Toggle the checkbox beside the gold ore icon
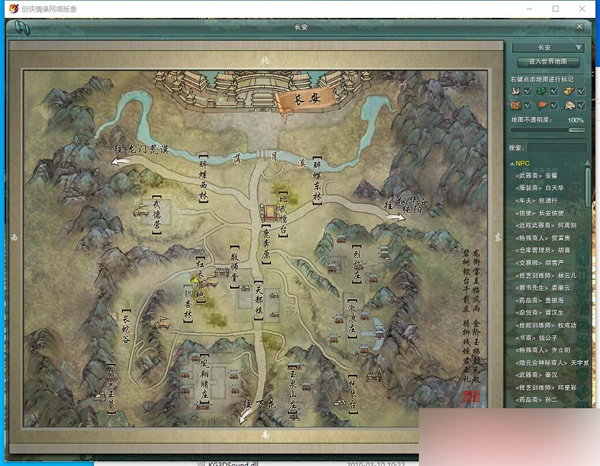600x466 pixels. (x=582, y=91)
